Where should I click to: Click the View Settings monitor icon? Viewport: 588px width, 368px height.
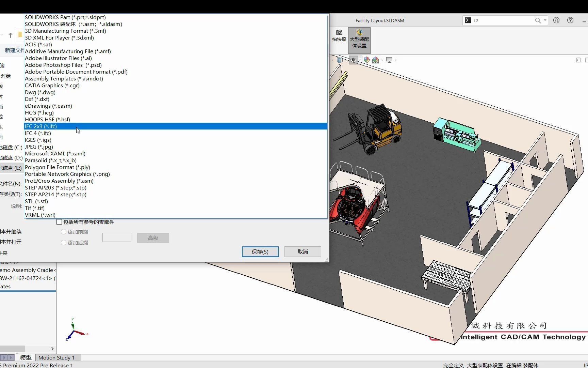(390, 60)
